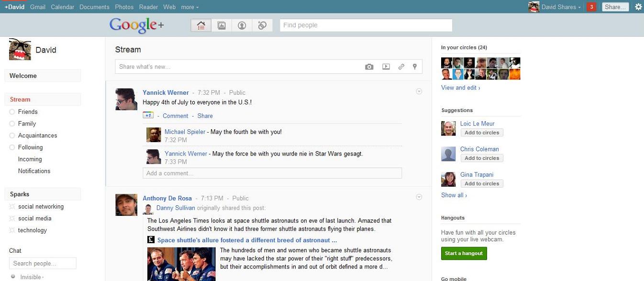Add your location with the location pin icon
Screen dimensions: 644x281
tap(414, 67)
